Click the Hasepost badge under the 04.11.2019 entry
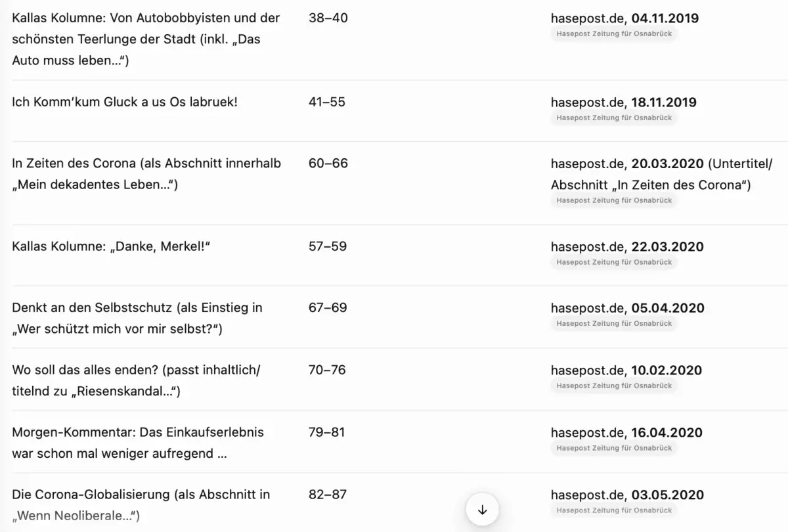Screen dimensions: 788x532 [613, 33]
